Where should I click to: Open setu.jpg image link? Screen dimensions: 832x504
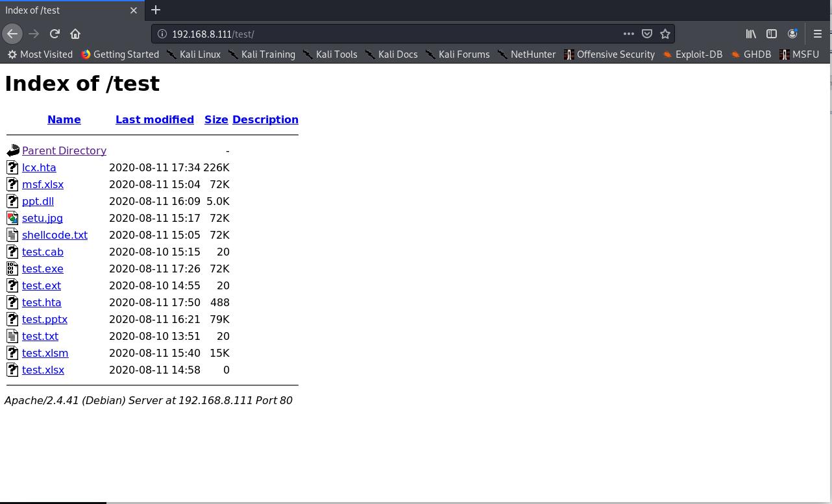coord(42,218)
